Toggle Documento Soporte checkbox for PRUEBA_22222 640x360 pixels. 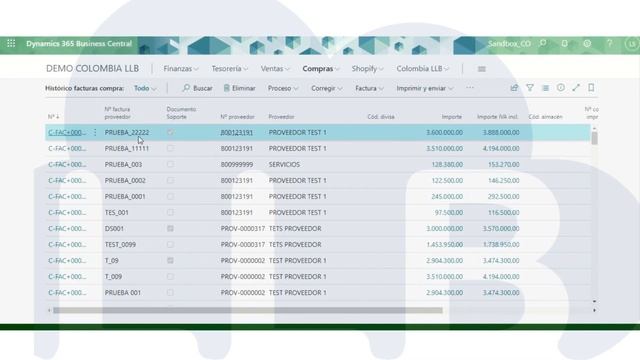[170, 132]
